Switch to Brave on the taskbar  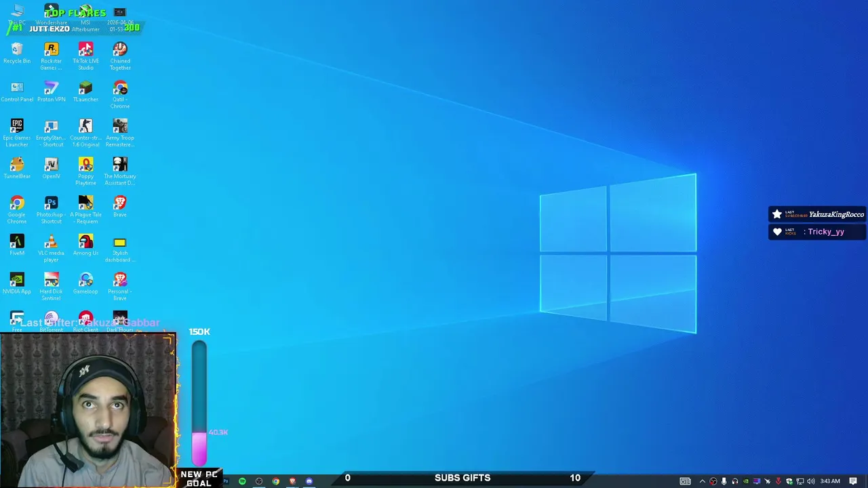click(x=292, y=481)
